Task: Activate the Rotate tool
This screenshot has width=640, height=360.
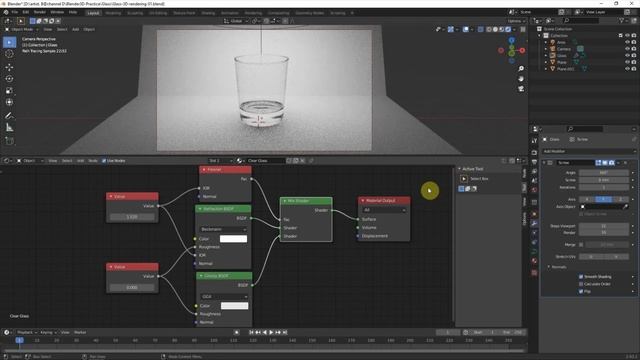Action: 9,79
